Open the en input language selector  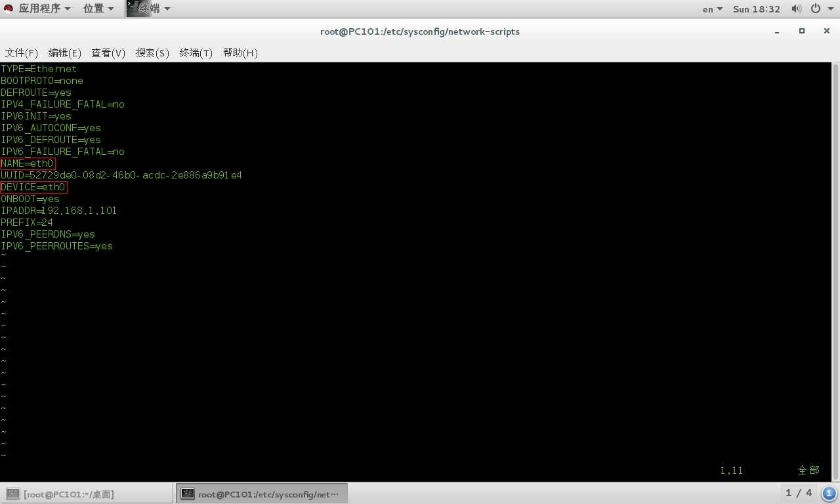(x=713, y=9)
